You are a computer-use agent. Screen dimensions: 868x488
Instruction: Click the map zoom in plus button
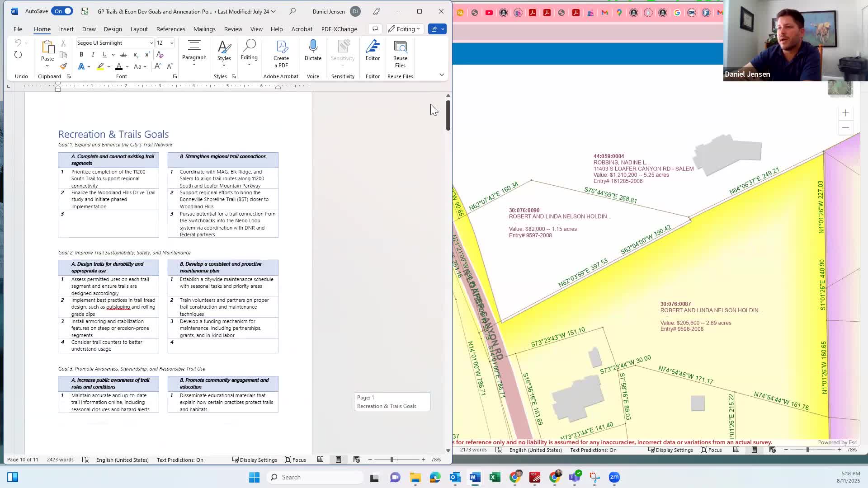[845, 113]
